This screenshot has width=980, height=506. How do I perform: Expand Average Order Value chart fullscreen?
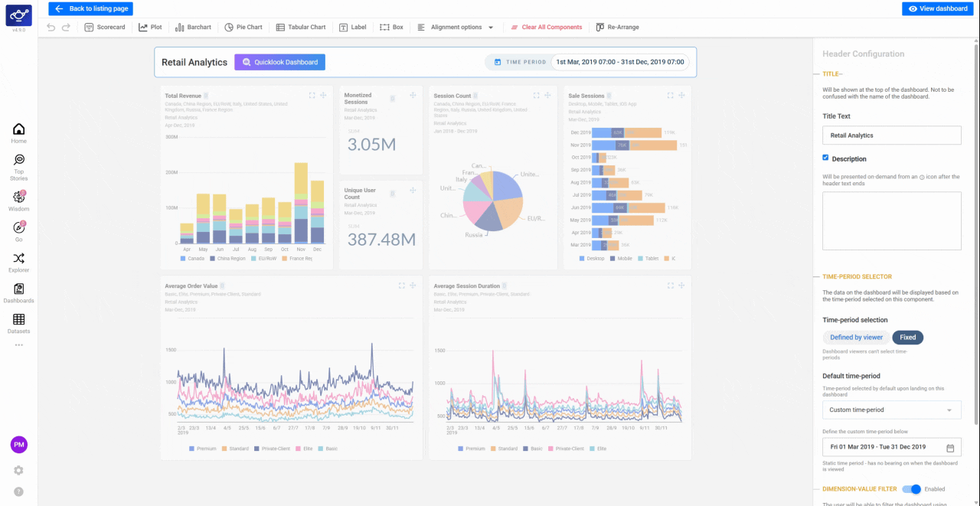tap(401, 286)
